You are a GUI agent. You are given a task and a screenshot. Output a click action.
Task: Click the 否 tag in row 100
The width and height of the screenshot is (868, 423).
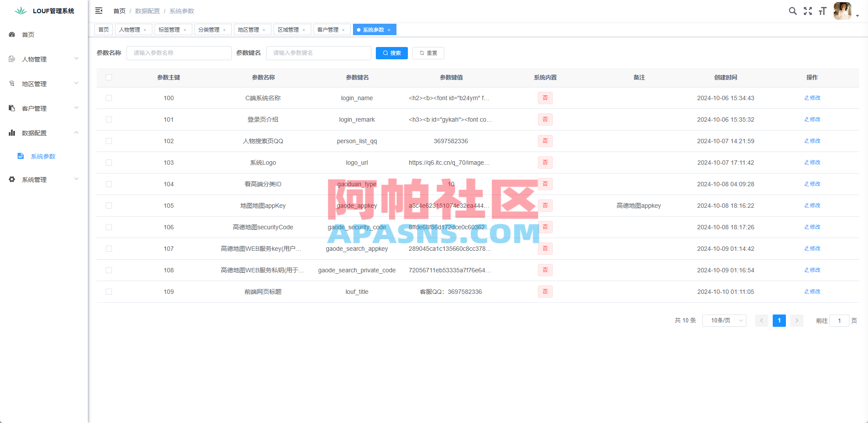coord(545,98)
